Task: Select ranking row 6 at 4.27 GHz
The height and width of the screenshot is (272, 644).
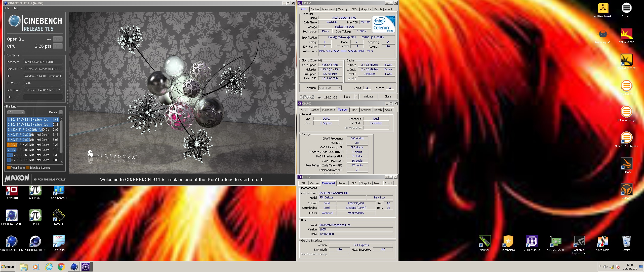Action: coord(33,145)
